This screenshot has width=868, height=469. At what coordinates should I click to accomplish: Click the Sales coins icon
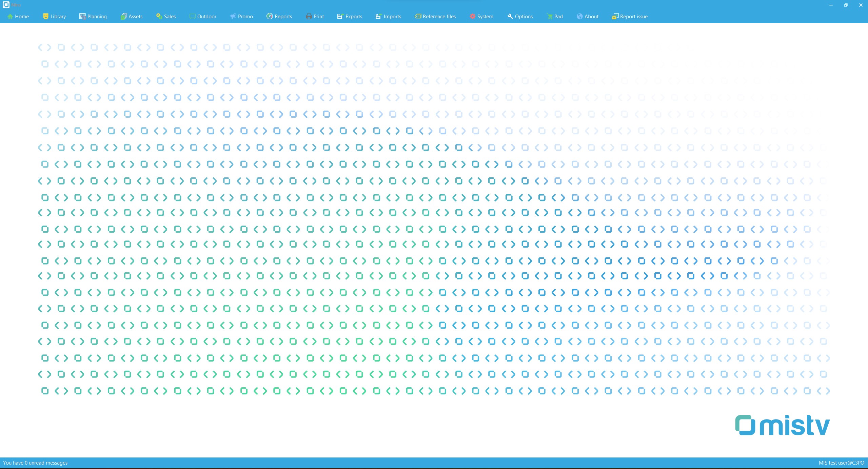coord(159,16)
